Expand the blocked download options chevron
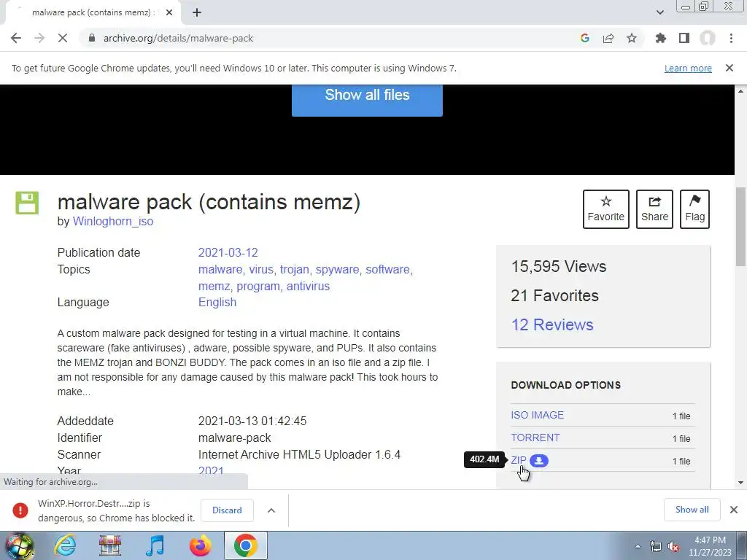The image size is (747, 560). coord(271,510)
